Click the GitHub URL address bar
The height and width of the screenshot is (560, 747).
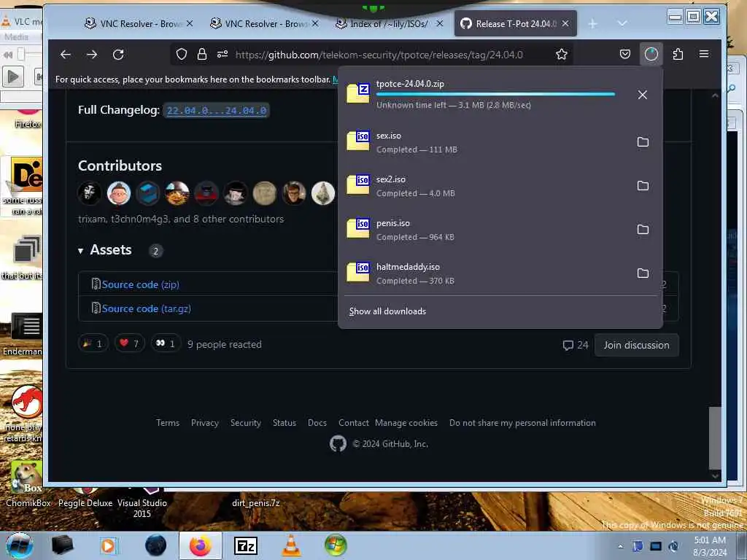(x=379, y=55)
